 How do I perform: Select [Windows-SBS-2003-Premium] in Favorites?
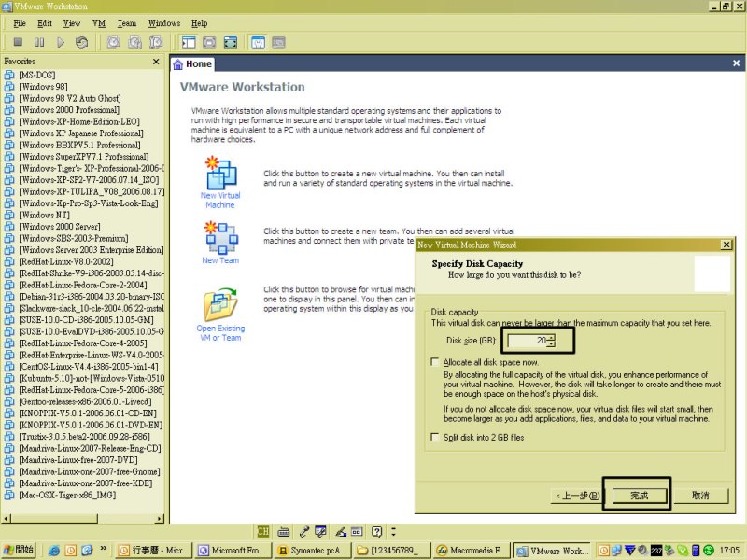74,238
